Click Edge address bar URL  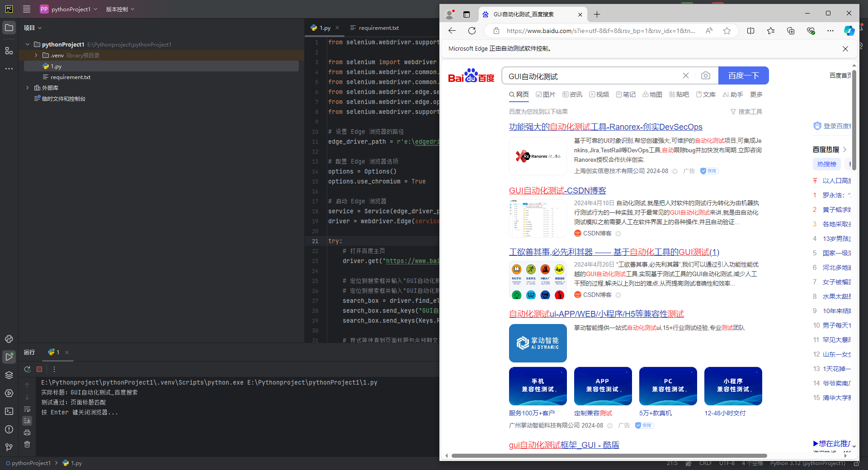coord(601,31)
